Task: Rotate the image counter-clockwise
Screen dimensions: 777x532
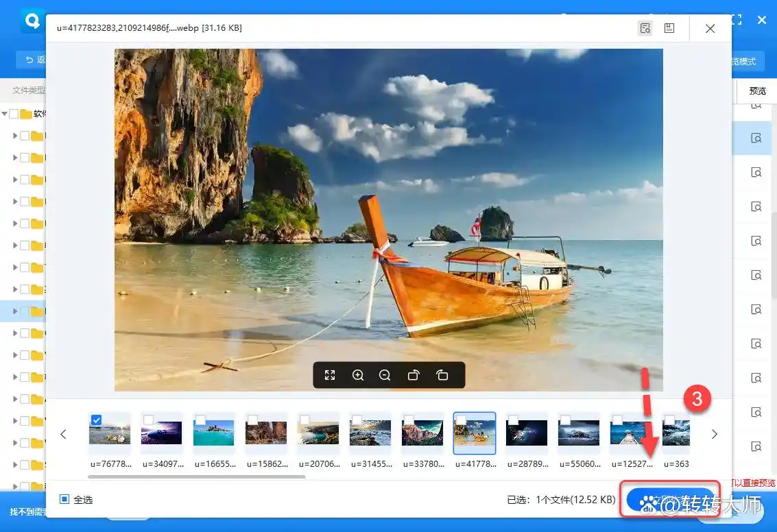Action: click(x=442, y=375)
